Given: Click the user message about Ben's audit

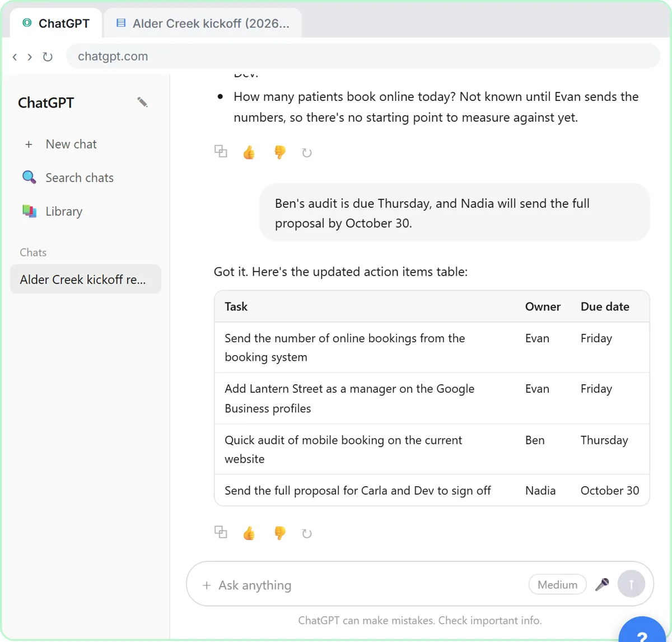Looking at the screenshot, I should click(x=454, y=213).
